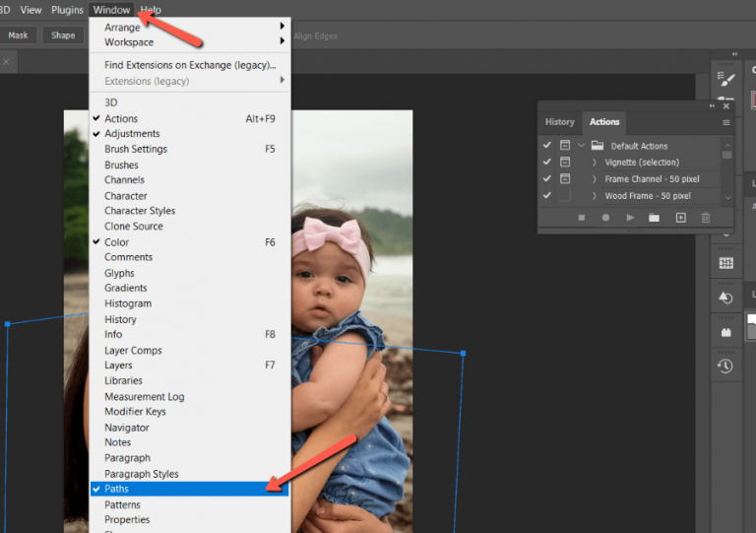
Task: Click the Mask button in options bar
Action: [x=18, y=35]
